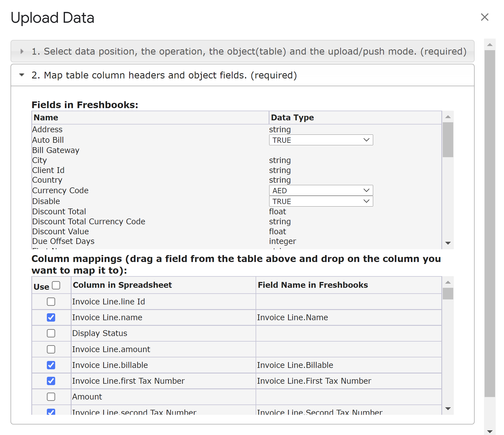This screenshot has width=504, height=435.
Task: Click the Invoice Line.amount spreadsheet column
Action: pyautogui.click(x=163, y=349)
